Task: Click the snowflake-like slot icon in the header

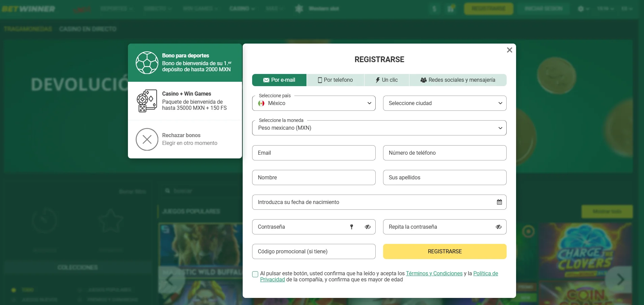Action: tap(299, 9)
